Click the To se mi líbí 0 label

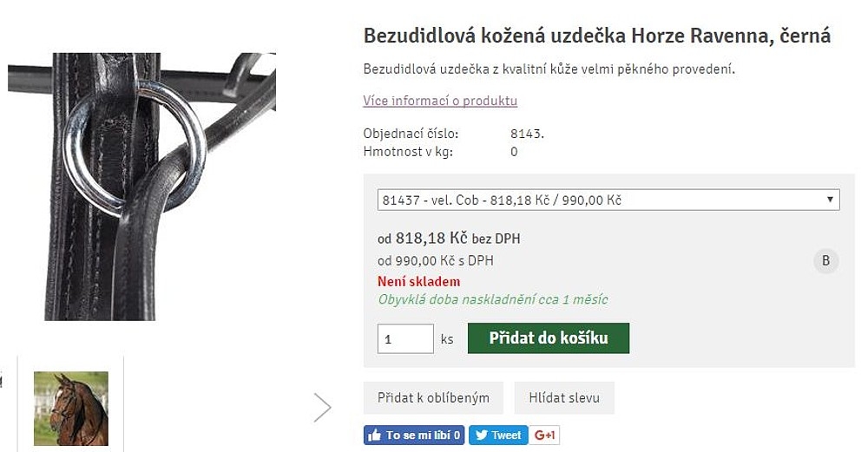(x=423, y=436)
